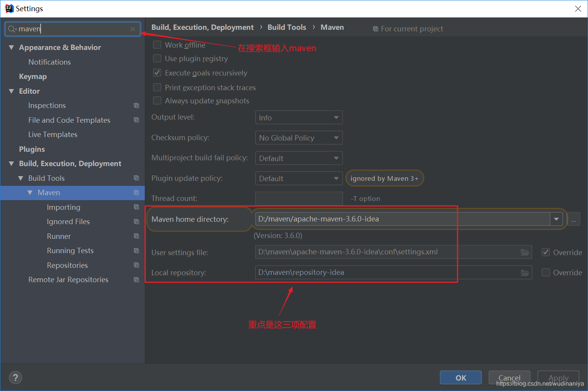
Task: Open the Checksum policy dropdown
Action: pyautogui.click(x=299, y=138)
